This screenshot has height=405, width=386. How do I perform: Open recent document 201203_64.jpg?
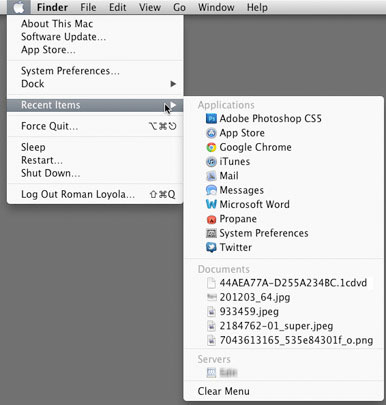click(284, 297)
